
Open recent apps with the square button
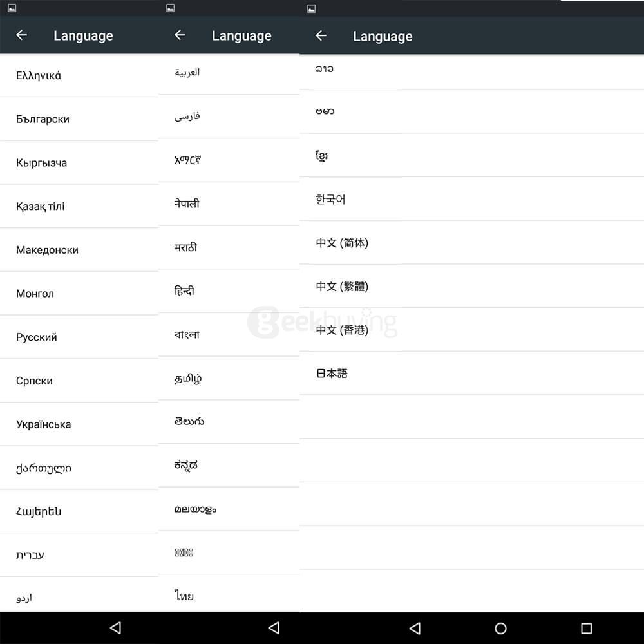coord(586,628)
